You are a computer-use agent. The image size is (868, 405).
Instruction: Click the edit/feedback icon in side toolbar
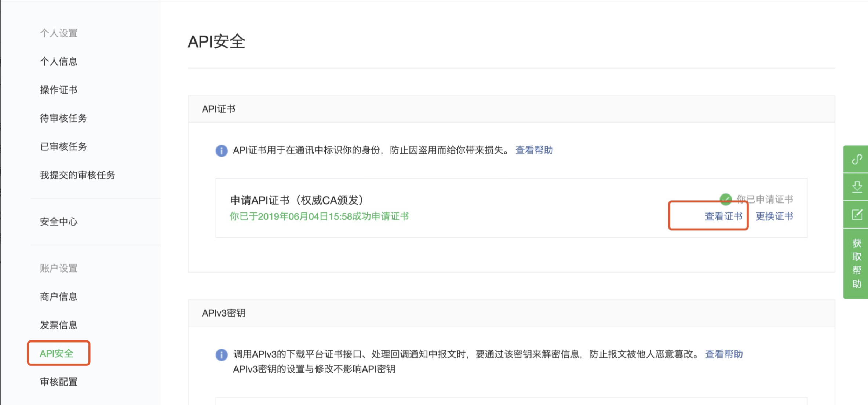coord(857,215)
